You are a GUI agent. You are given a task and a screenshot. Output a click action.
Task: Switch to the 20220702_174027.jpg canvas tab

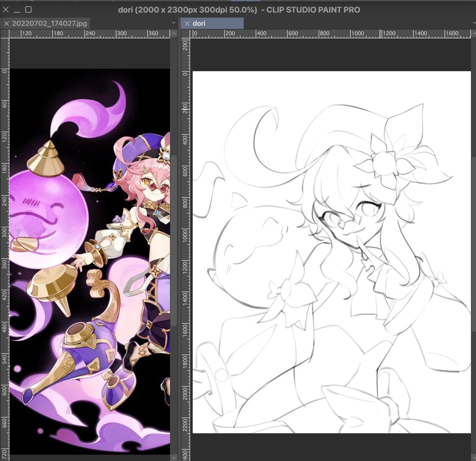click(45, 23)
